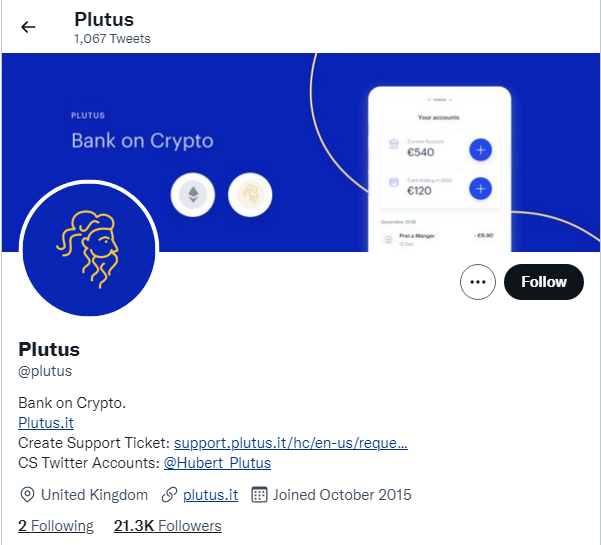This screenshot has width=601, height=545.
Task: Visit the @Hubert_Plutus account mention
Action: [217, 463]
